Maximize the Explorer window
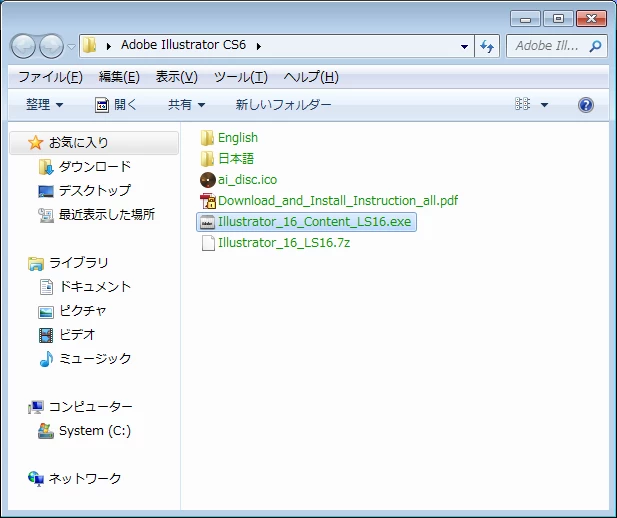The height and width of the screenshot is (518, 617). click(x=558, y=18)
